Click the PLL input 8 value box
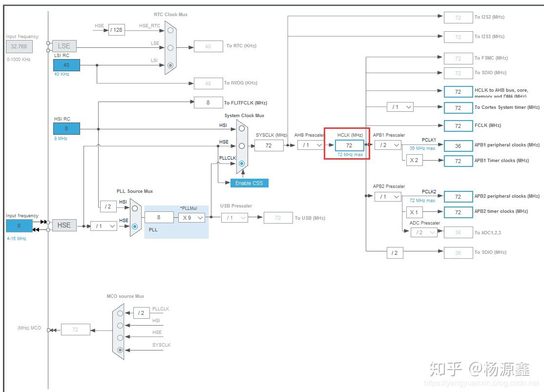 click(159, 217)
